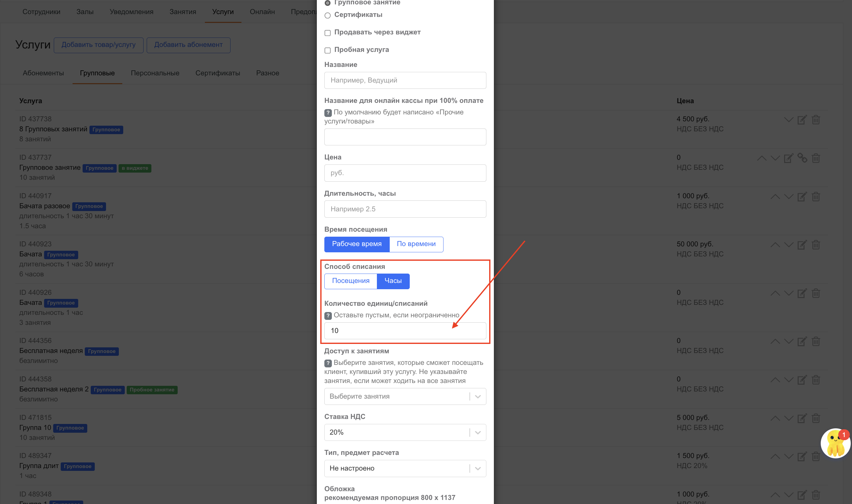Move the 50 000 руб. service row down
Screen dimensions: 852x504
pos(789,245)
